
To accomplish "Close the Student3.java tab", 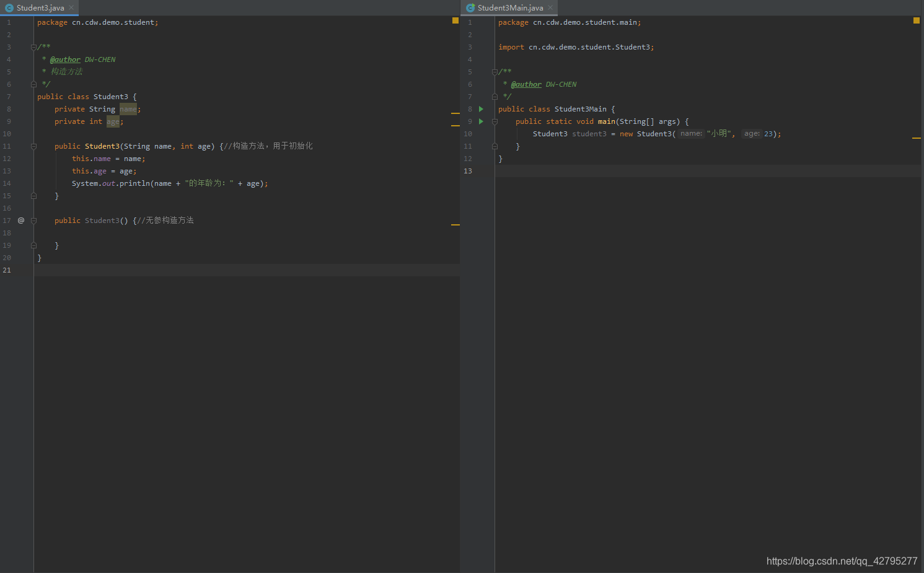I will coord(71,8).
